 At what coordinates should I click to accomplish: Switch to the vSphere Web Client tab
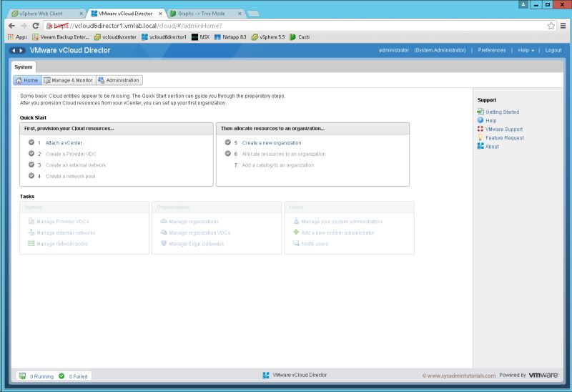(x=45, y=14)
